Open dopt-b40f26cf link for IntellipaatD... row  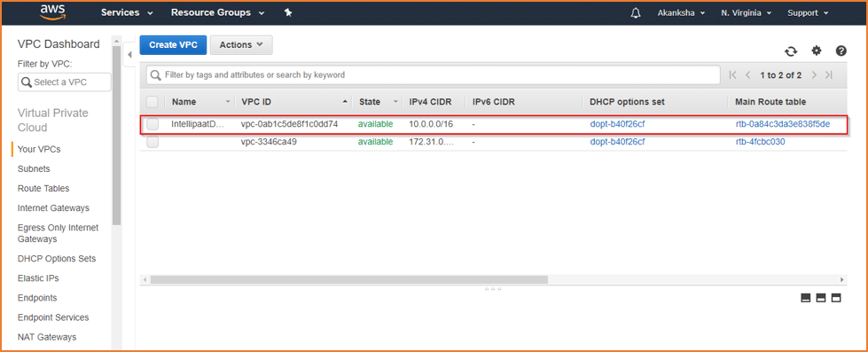click(x=617, y=124)
